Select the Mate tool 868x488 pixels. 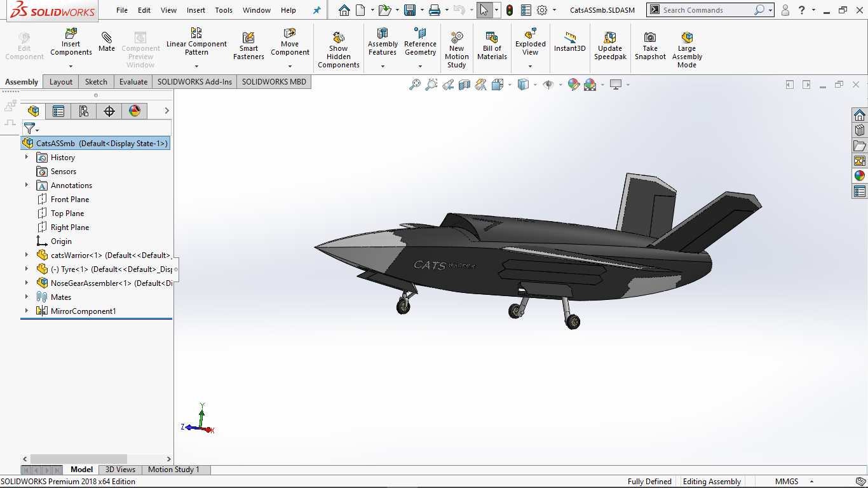106,44
